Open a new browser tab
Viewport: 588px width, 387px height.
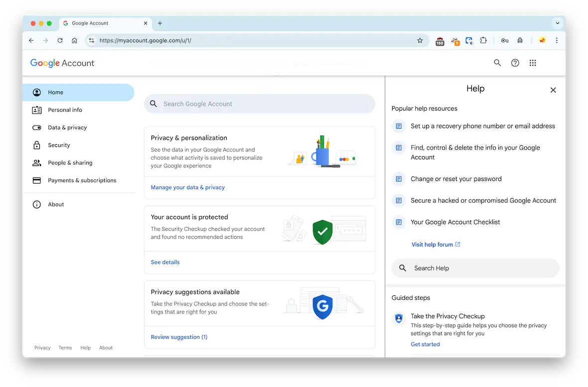(160, 23)
